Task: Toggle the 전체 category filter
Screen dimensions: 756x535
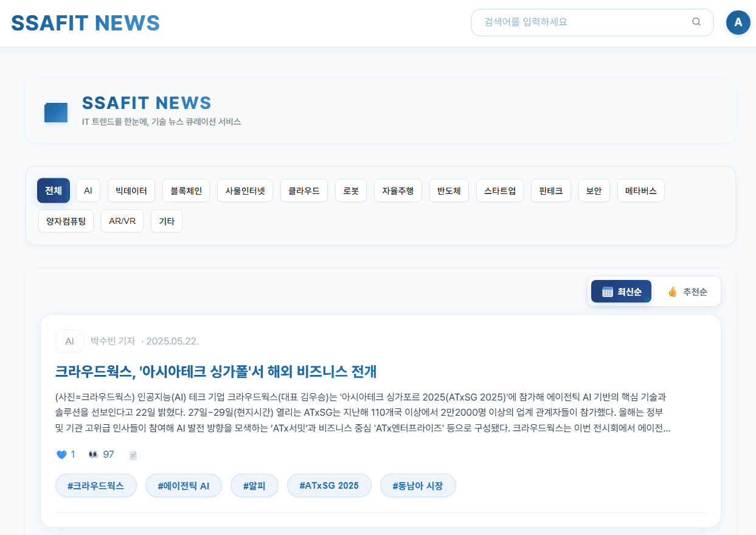Action: 53,191
